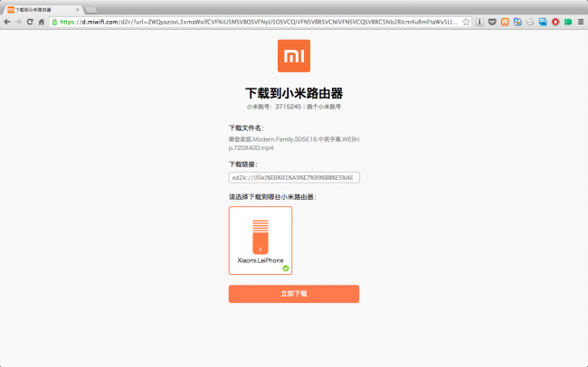Go back with browser back arrow

click(x=7, y=22)
